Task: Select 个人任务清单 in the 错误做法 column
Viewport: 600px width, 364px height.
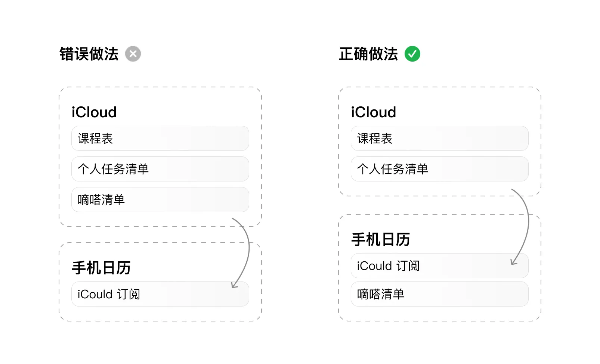Action: click(x=160, y=169)
